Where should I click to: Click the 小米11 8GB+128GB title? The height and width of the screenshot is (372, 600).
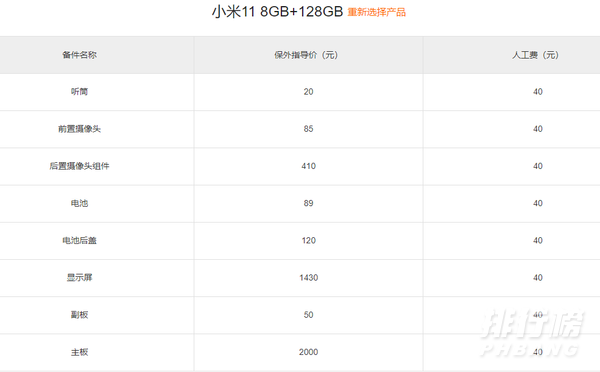coord(277,12)
